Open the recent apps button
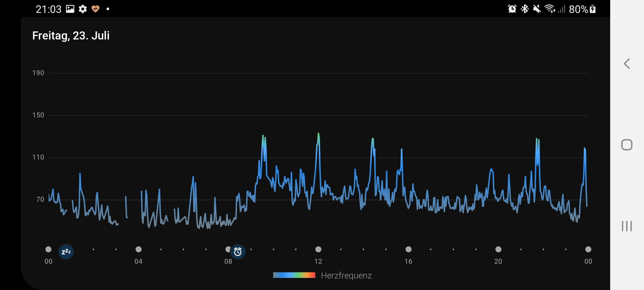 627,226
